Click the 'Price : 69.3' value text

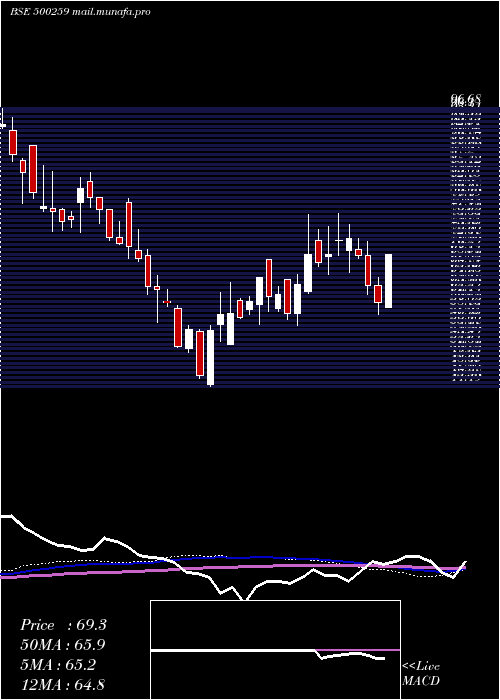tap(63, 625)
